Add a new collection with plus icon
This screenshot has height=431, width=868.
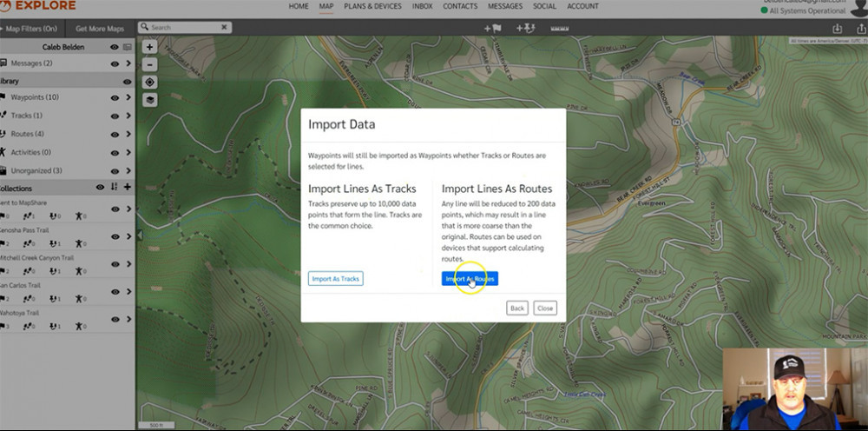[x=128, y=187]
